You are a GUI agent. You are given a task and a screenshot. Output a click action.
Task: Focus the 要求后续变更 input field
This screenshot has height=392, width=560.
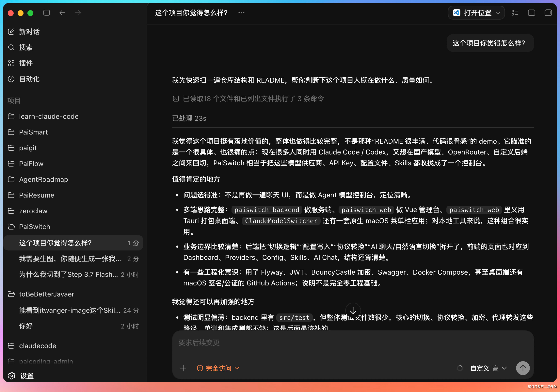click(x=353, y=342)
